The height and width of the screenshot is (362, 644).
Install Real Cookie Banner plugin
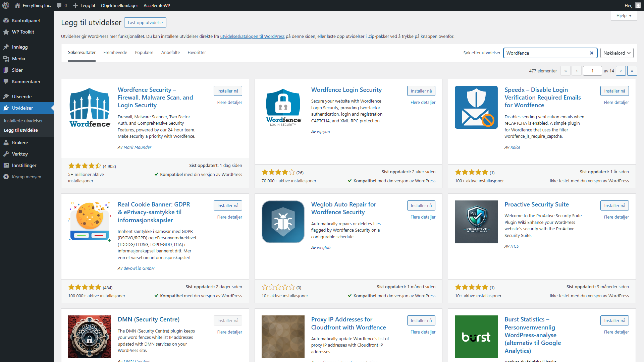228,205
